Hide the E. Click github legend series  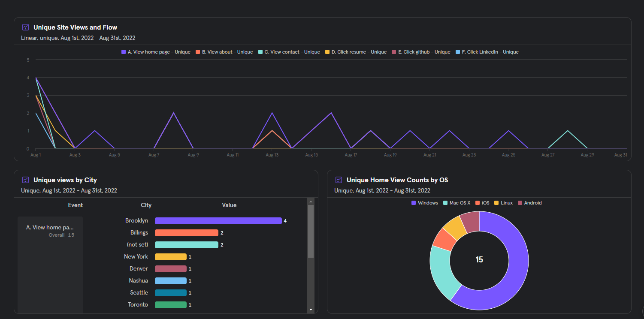pos(421,52)
